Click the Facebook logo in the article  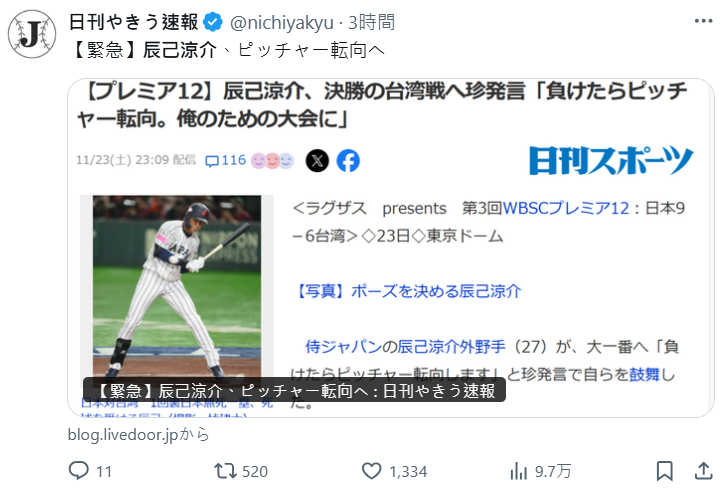tap(348, 161)
